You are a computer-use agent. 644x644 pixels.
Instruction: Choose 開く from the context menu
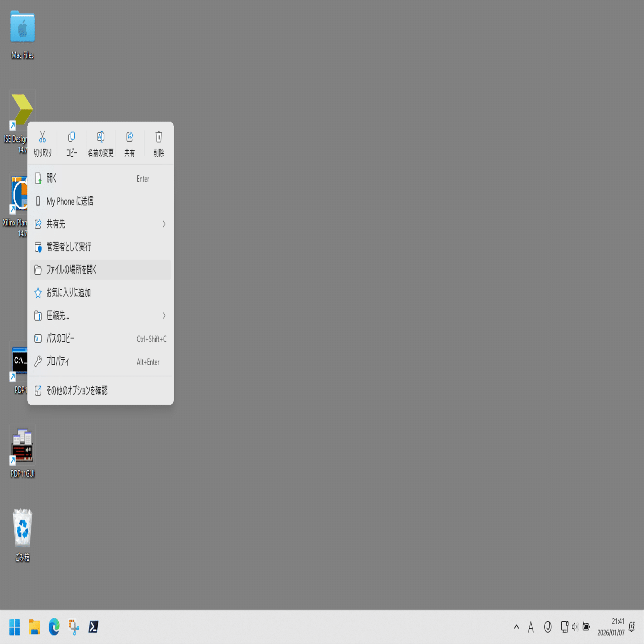101,178
